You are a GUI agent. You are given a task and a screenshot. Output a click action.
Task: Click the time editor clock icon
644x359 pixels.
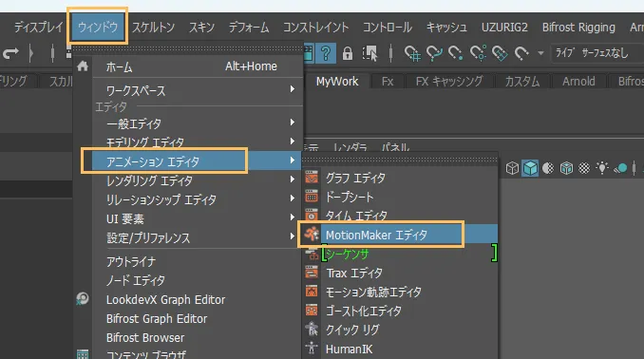pyautogui.click(x=312, y=215)
